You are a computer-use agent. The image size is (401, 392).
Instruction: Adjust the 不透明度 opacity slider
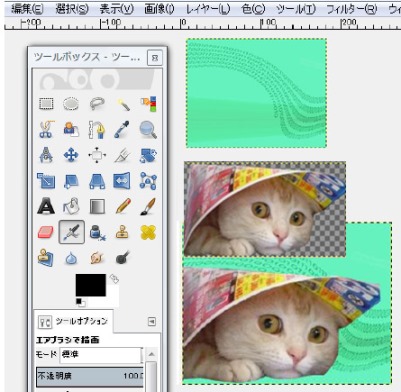coord(90,376)
